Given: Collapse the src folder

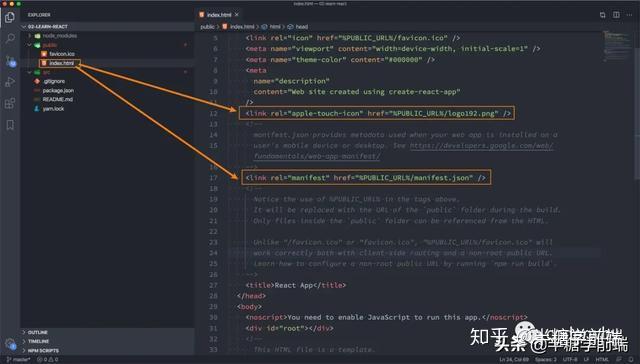Looking at the screenshot, I should pyautogui.click(x=30, y=72).
